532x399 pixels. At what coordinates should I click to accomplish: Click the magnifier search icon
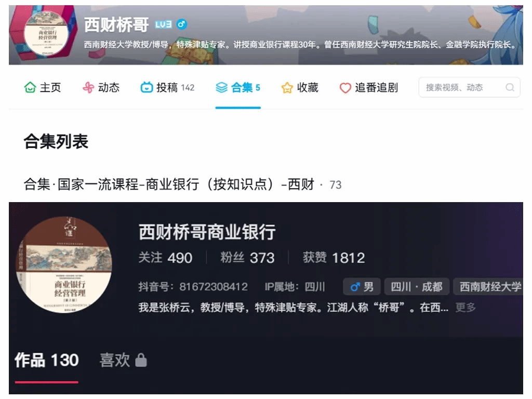click(510, 87)
